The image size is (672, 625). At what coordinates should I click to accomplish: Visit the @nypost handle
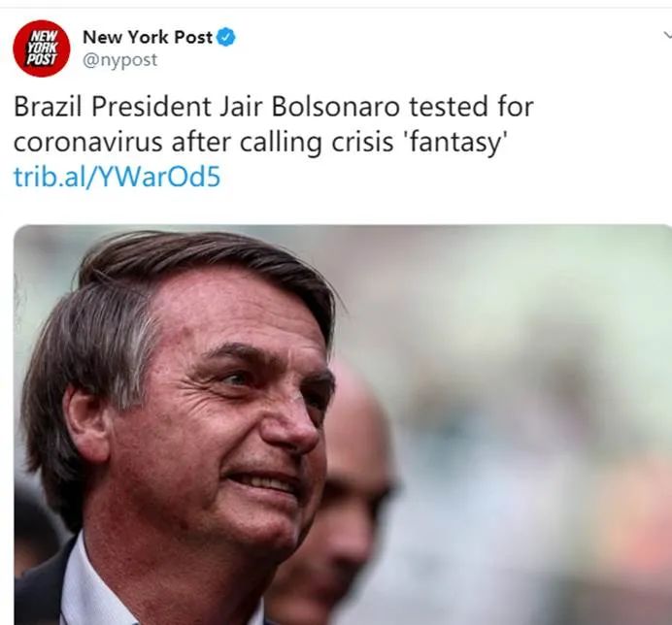(x=119, y=59)
